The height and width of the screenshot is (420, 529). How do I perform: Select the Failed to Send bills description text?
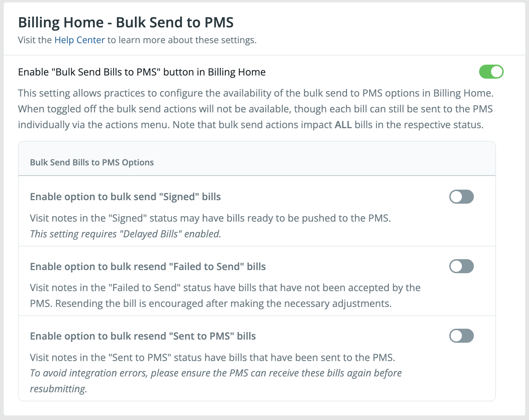[x=225, y=295]
